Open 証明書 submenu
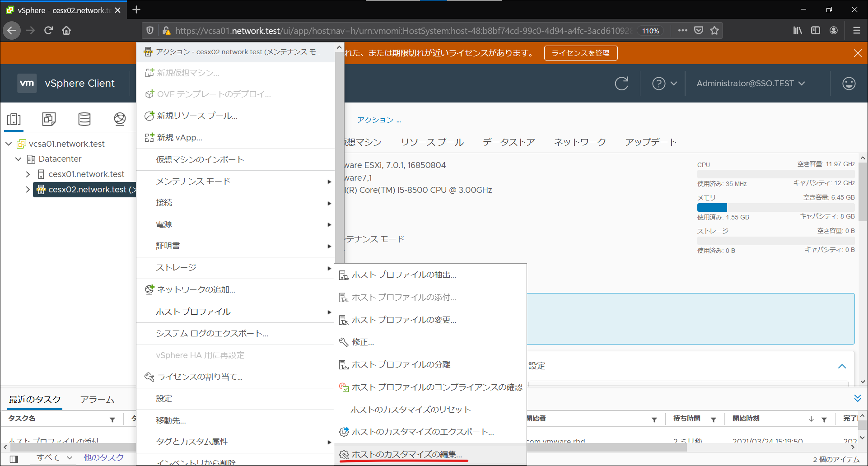Screen dimensions: 868x466 (235, 246)
